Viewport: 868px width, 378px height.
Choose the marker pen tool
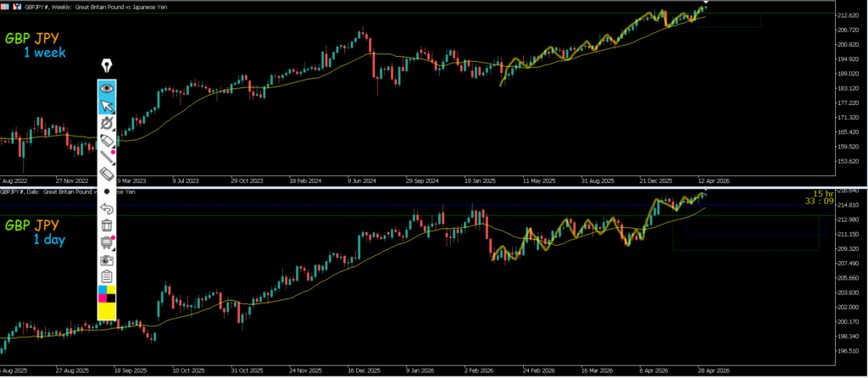(107, 140)
